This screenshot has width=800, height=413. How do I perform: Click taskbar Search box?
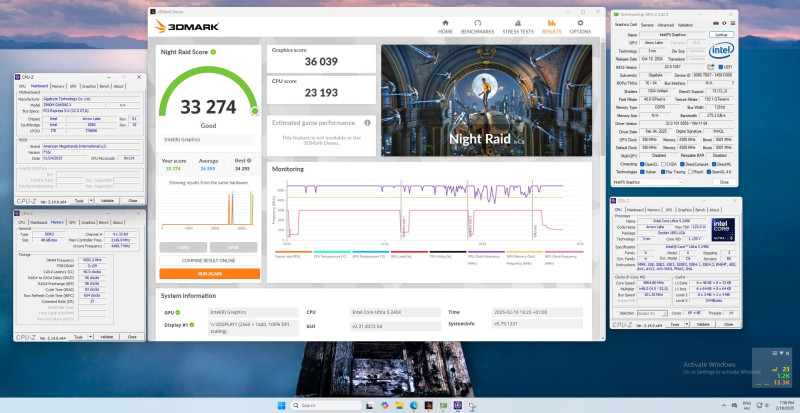pyautogui.click(x=326, y=405)
